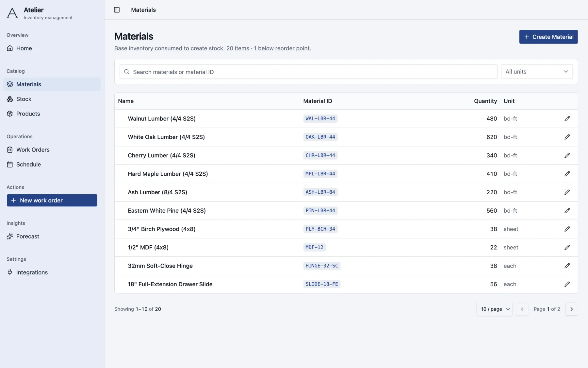Edit 3/4" Birch Plywood pencil icon
588x368 pixels.
567,229
